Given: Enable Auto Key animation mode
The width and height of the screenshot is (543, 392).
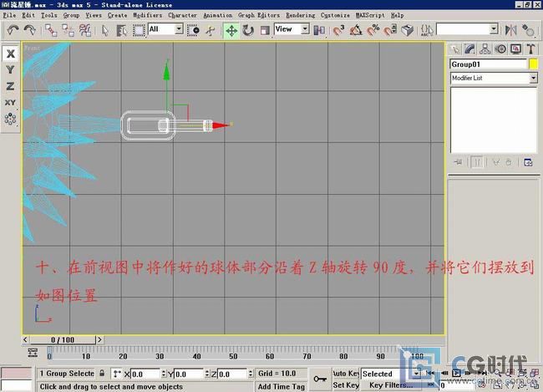Looking at the screenshot, I should (x=346, y=374).
